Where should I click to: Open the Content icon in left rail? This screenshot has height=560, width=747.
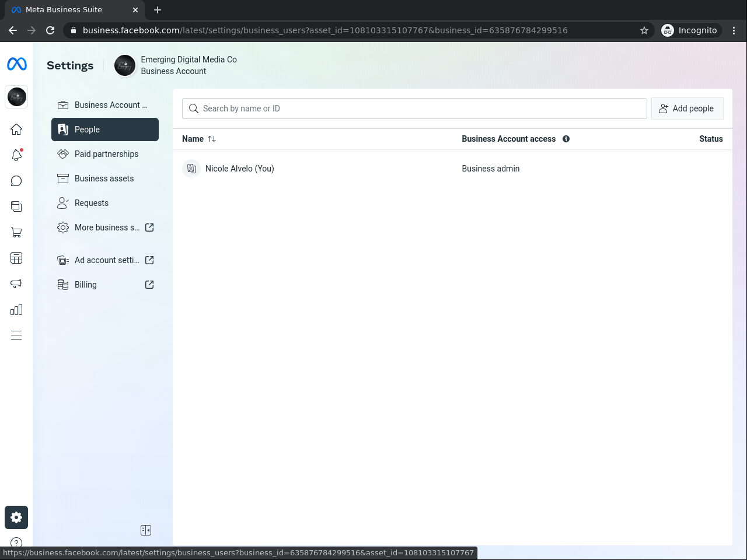point(16,206)
